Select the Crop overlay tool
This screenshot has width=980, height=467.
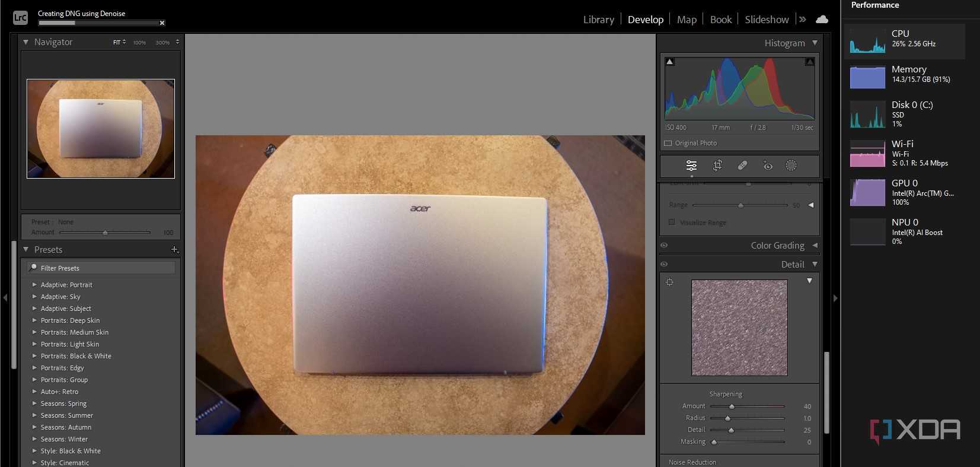coord(717,166)
